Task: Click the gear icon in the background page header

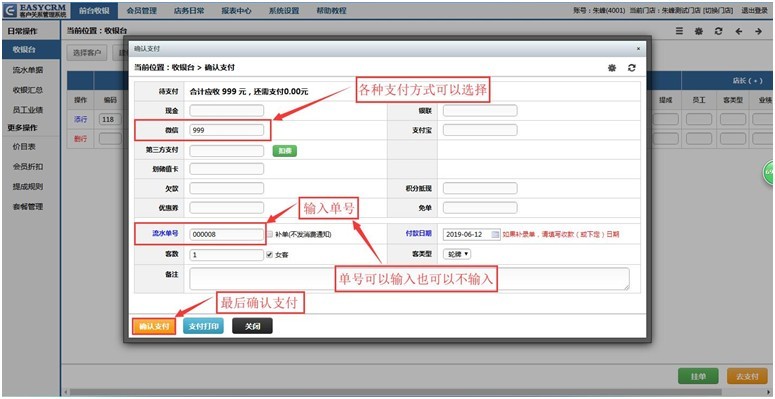Action: [699, 31]
